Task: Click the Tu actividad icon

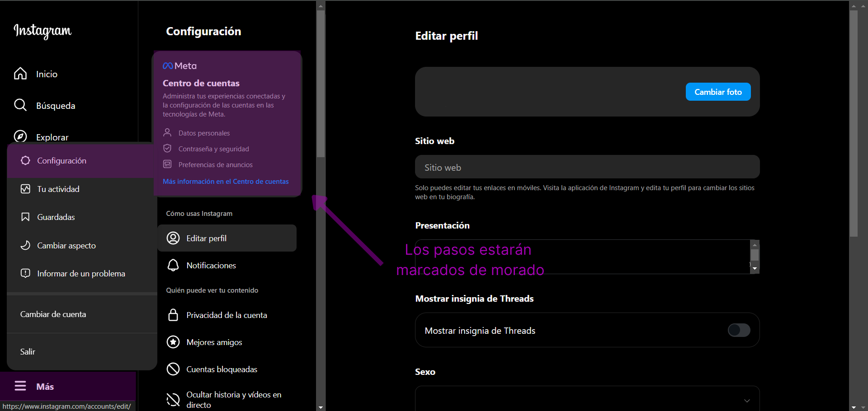Action: tap(25, 189)
